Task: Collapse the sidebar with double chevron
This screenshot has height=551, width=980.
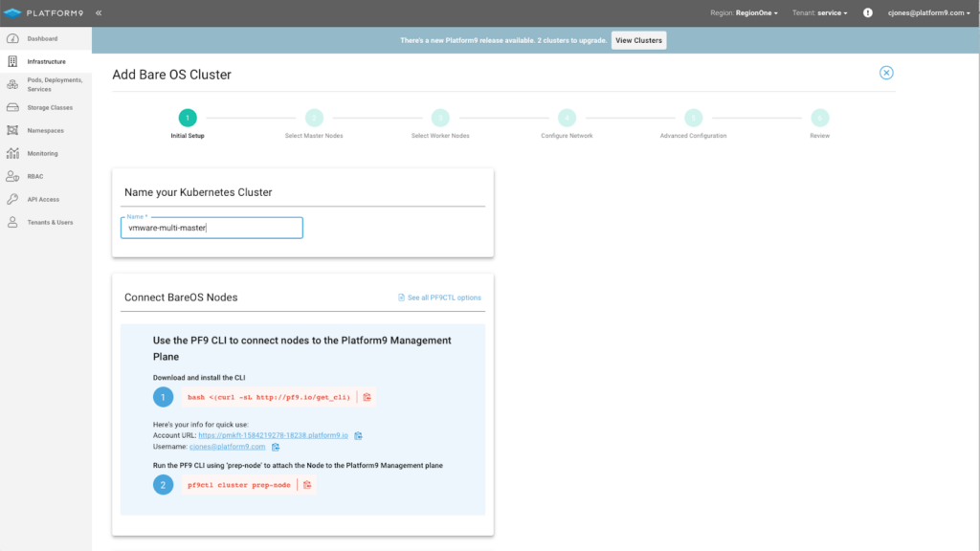Action: click(99, 12)
